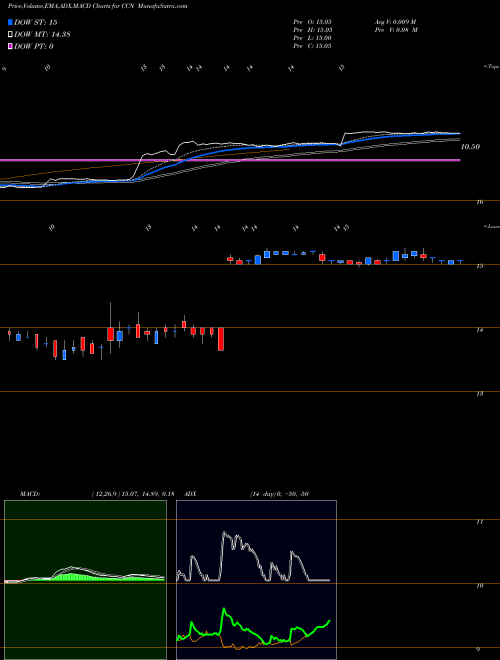Click the MACD panel heading
This screenshot has height=660, width=500.
30,494
